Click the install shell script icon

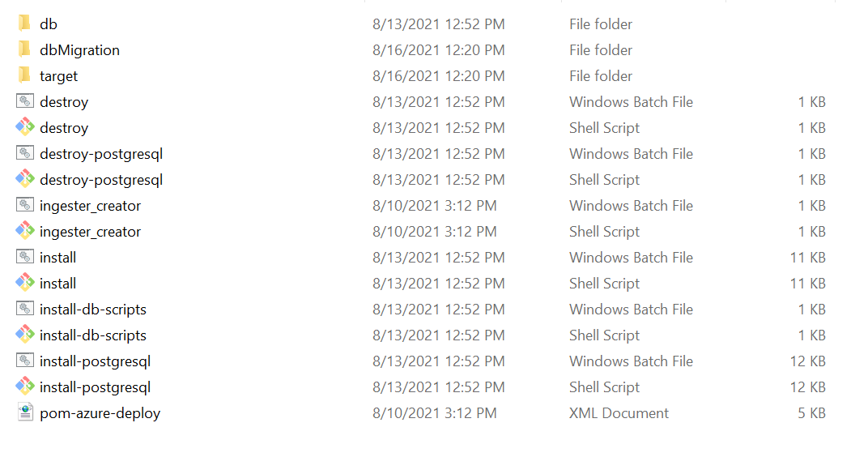(25, 283)
